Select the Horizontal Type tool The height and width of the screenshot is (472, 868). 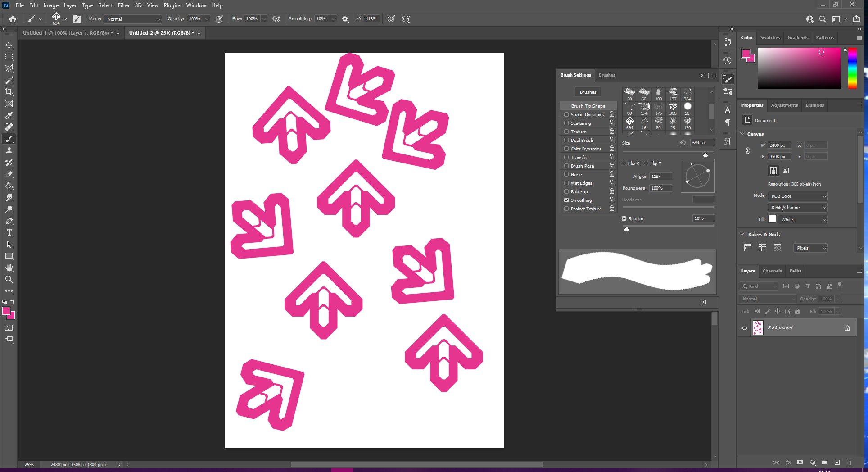pyautogui.click(x=9, y=232)
